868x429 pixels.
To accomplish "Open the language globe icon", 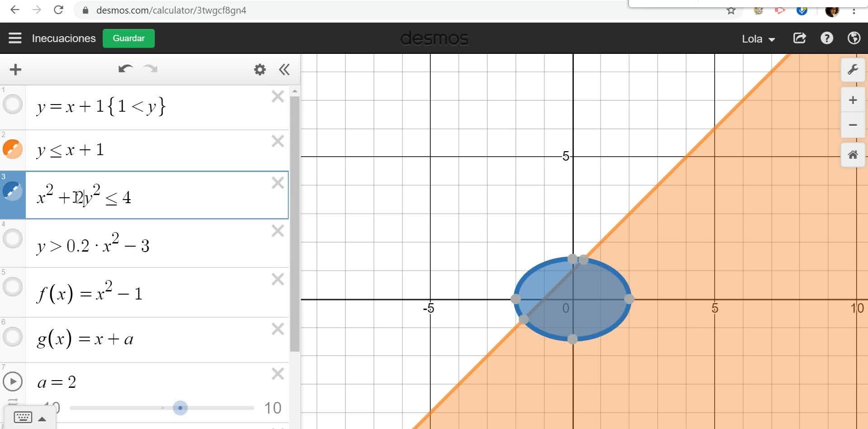I will pyautogui.click(x=854, y=38).
